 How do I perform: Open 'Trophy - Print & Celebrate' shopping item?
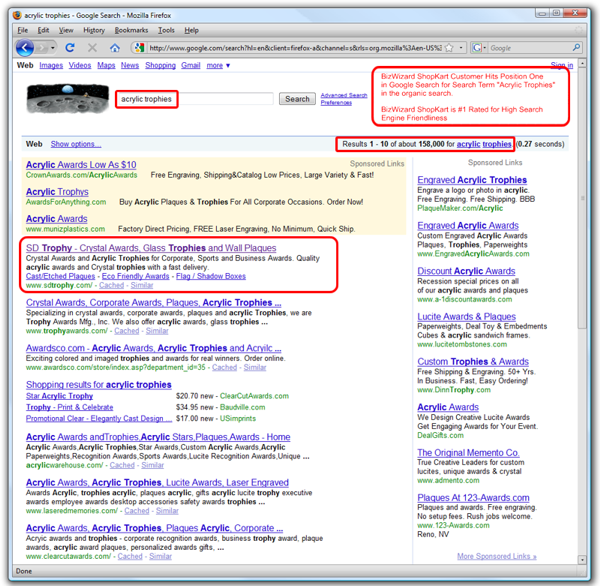tap(69, 407)
